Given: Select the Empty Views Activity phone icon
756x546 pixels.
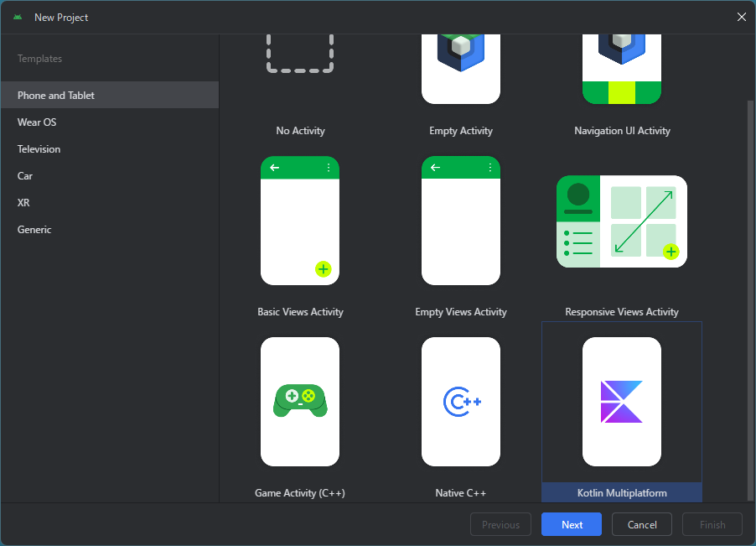Looking at the screenshot, I should point(461,221).
